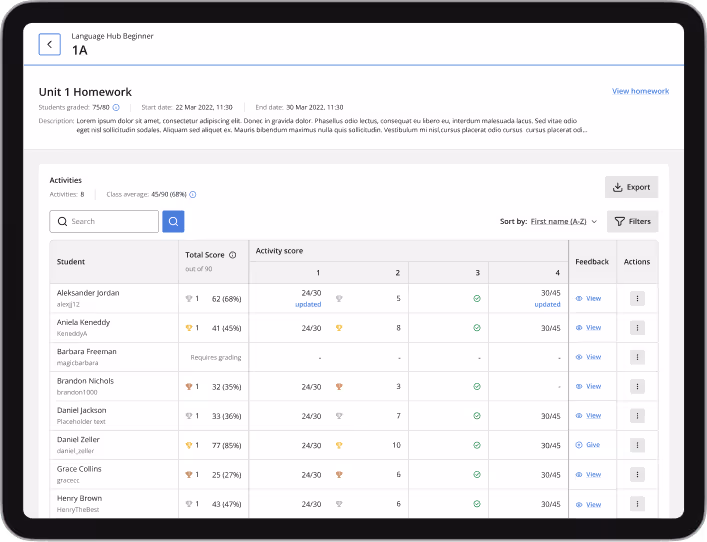Click Brandon Nichols' bronze total score trophy
This screenshot has height=542, width=707.
(189, 386)
